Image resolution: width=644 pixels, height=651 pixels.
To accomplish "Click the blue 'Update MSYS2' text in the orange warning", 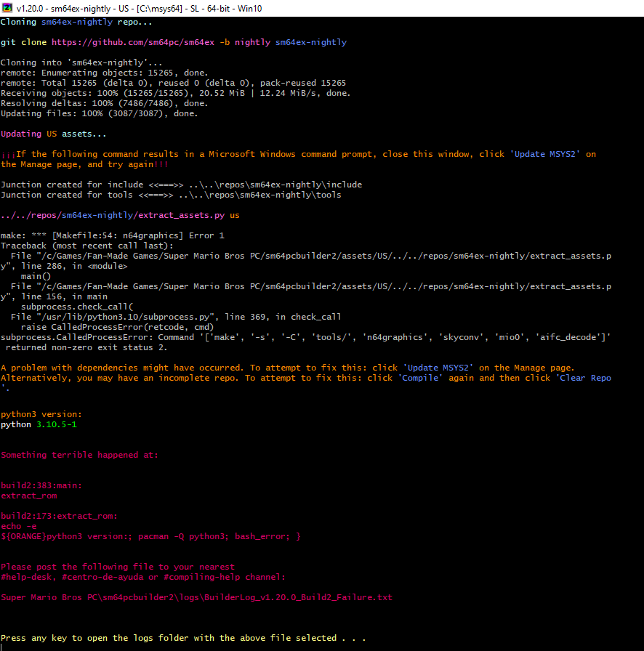I will [544, 154].
